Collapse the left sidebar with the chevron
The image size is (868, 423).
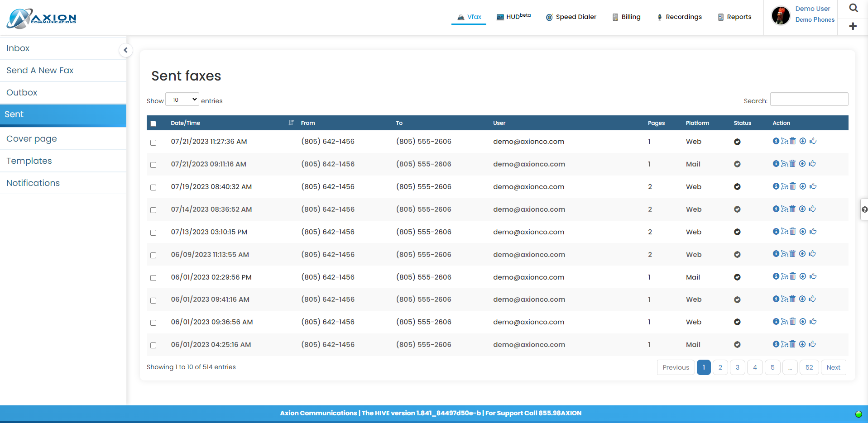pos(125,50)
